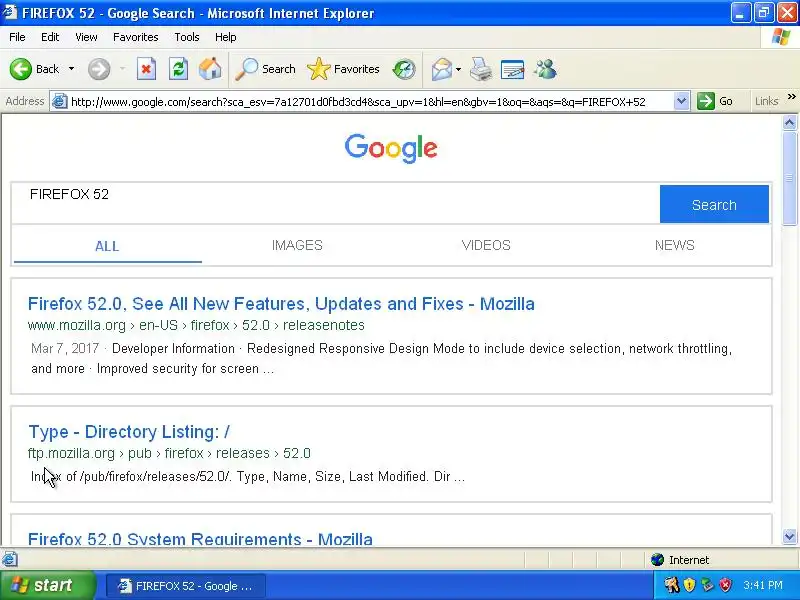800x600 pixels.
Task: Click the vertical scrollbar thumb
Action: click(x=789, y=178)
